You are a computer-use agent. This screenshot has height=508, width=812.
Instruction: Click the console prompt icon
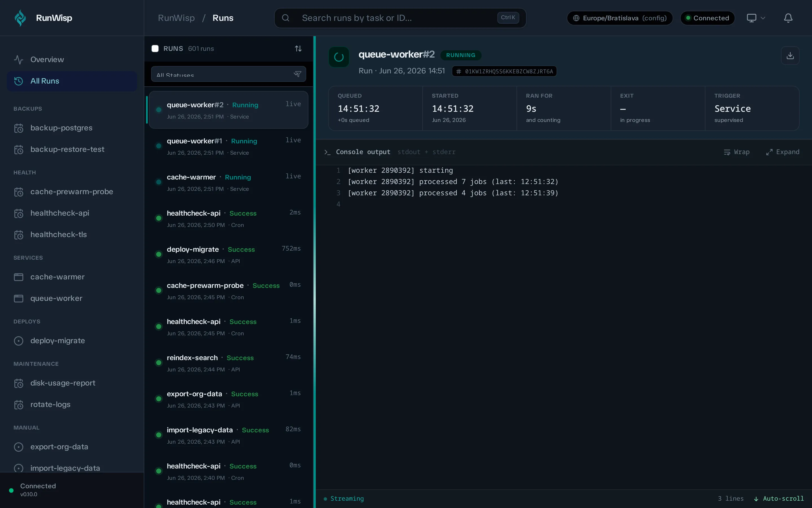[328, 152]
